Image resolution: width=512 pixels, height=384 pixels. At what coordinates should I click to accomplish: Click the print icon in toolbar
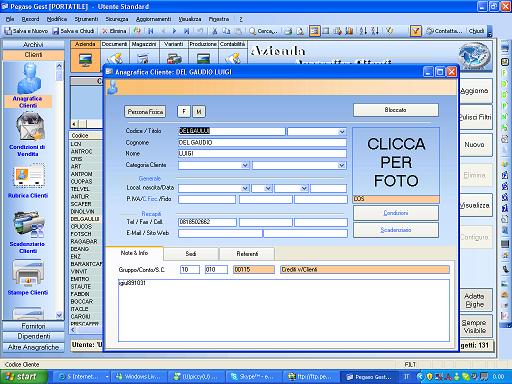(x=288, y=31)
